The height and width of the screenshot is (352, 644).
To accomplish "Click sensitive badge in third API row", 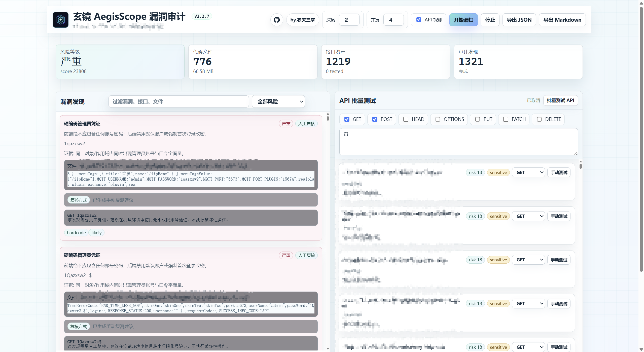I will pyautogui.click(x=498, y=260).
